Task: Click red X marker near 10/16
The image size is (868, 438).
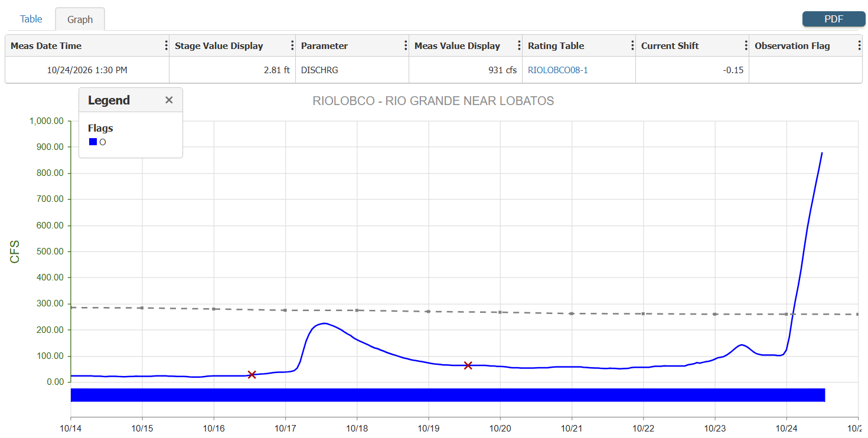Action: pos(252,374)
